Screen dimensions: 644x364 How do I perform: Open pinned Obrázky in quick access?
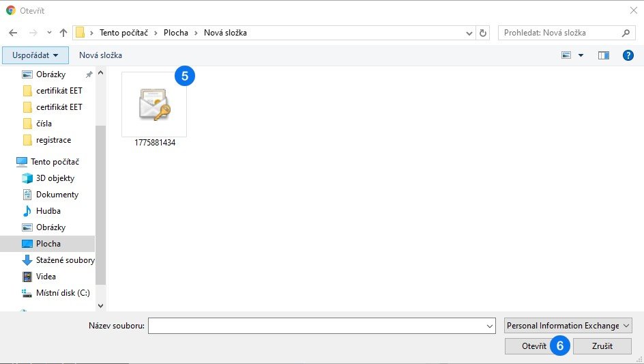[51, 74]
